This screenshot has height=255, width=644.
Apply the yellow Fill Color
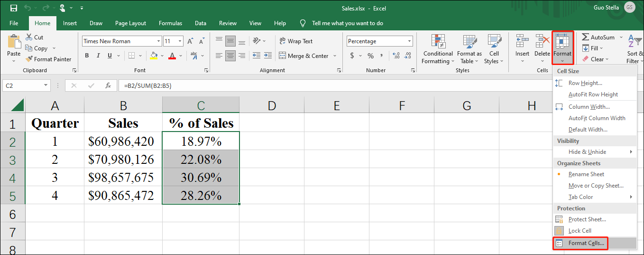pyautogui.click(x=154, y=56)
